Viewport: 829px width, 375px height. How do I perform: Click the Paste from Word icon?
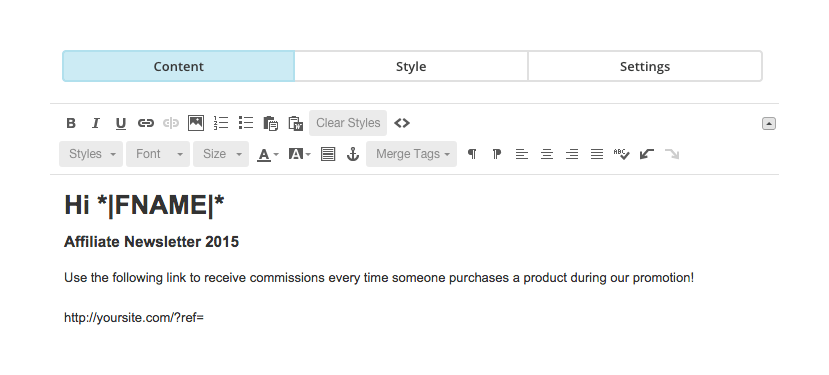(296, 123)
